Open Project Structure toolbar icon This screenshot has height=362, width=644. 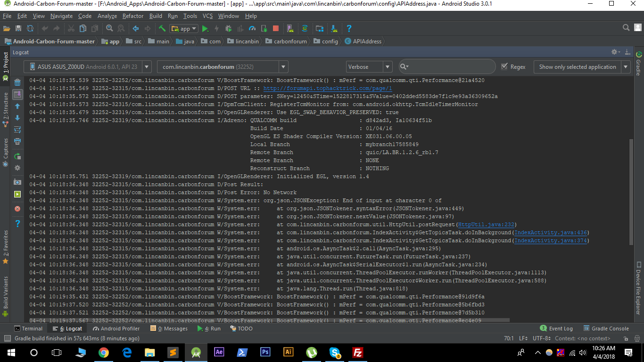coord(319,29)
